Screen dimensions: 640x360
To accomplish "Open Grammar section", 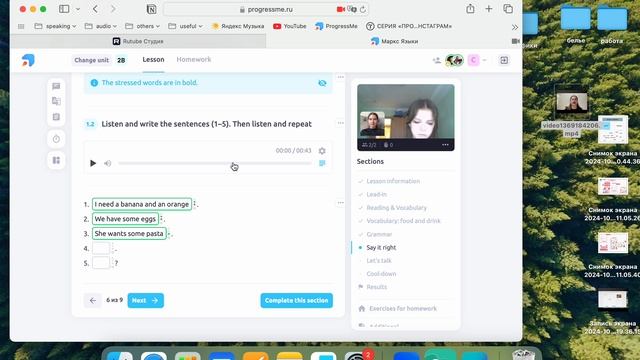I will [379, 234].
